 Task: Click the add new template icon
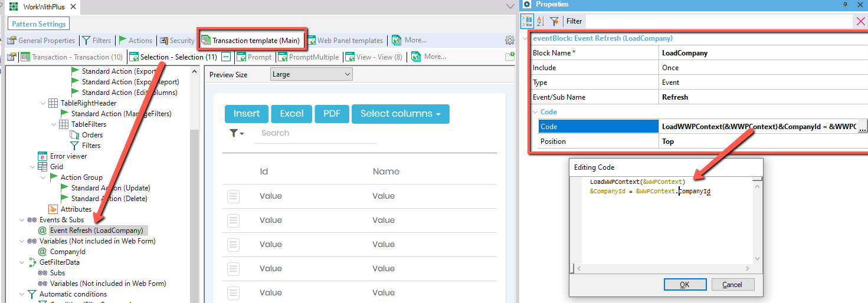click(x=510, y=57)
